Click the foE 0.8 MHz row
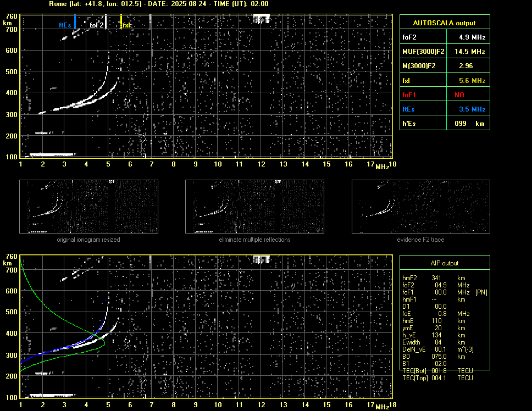This screenshot has width=532, height=411. point(436,314)
